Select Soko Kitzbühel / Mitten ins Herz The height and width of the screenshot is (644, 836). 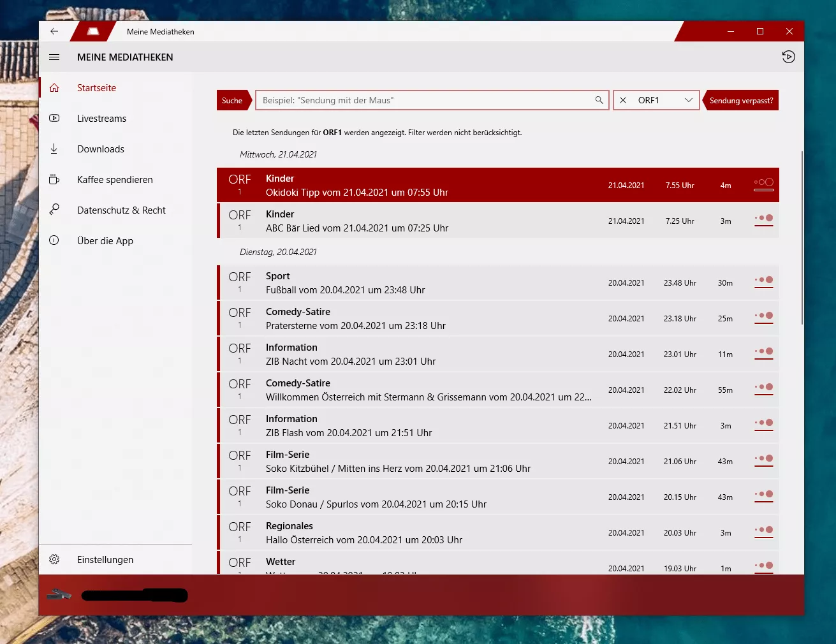click(x=498, y=461)
